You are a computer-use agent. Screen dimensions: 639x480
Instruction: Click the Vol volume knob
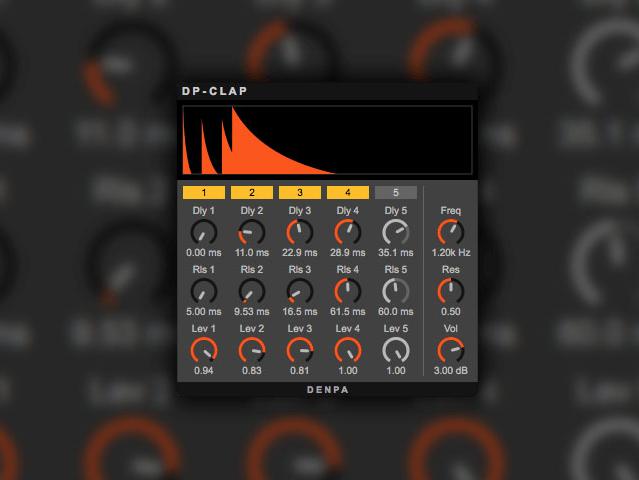[x=451, y=350]
